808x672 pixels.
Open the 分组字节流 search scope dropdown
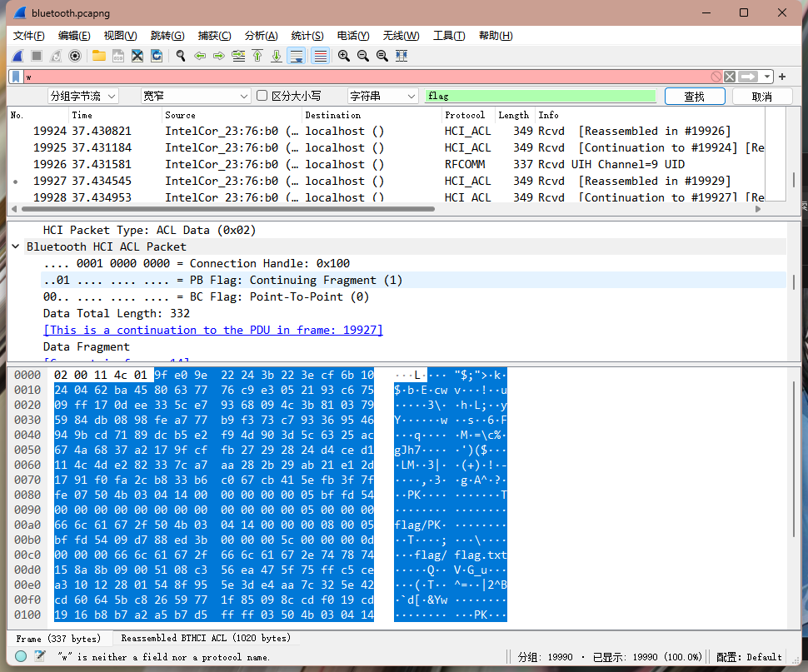point(82,96)
